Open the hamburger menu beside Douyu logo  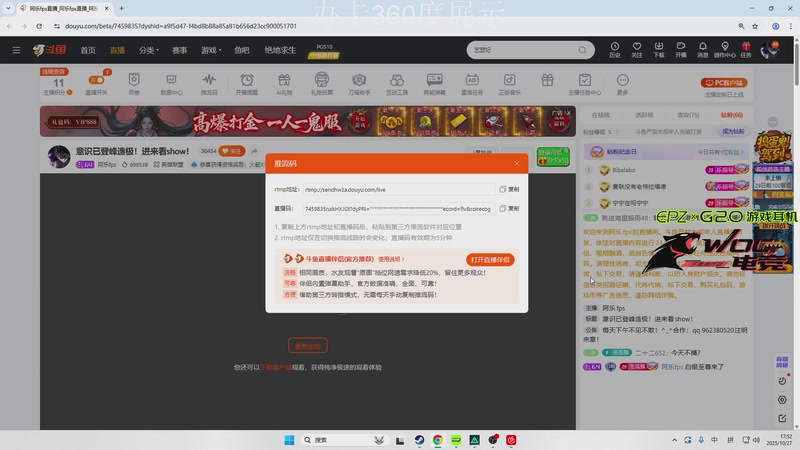tap(16, 50)
